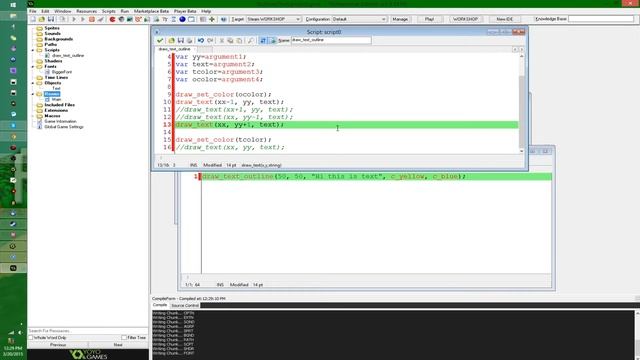Image resolution: width=640 pixels, height=360 pixels.
Task: Select draw_text_outline in resource tree
Action: 68,56
